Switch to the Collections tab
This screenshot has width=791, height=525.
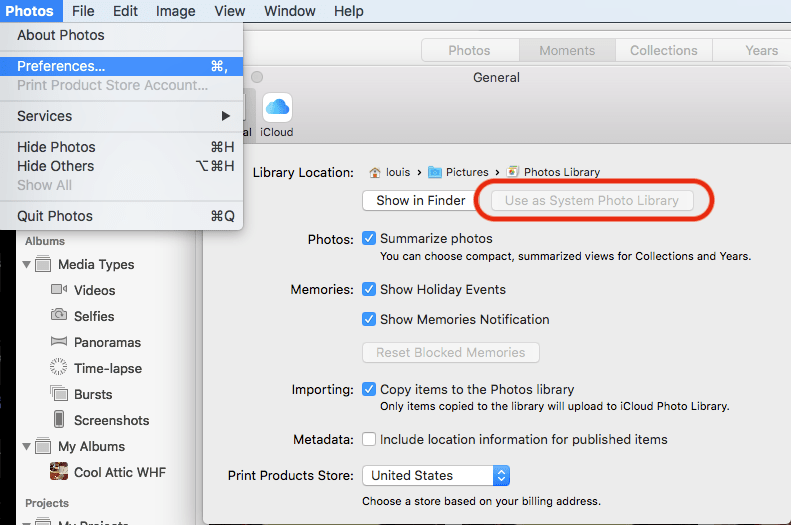663,50
